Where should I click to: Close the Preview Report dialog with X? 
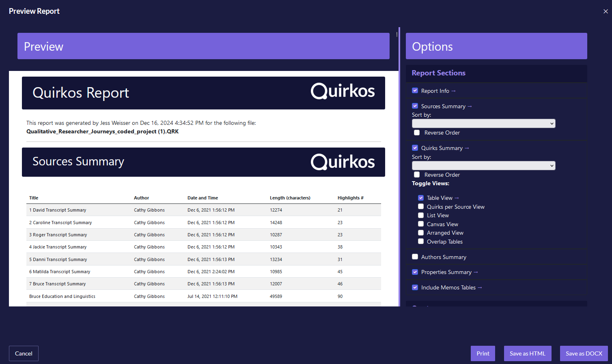[605, 11]
